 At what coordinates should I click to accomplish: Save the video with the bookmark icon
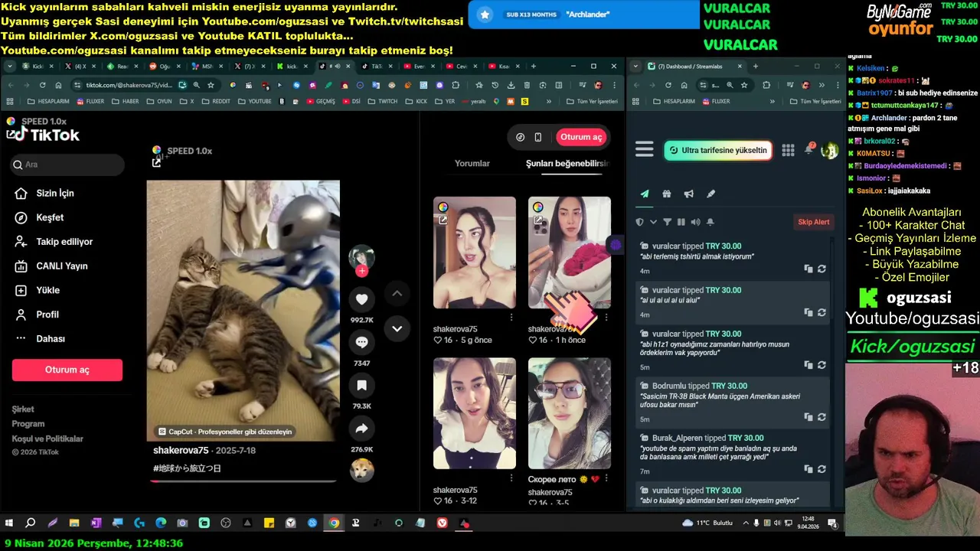362,386
